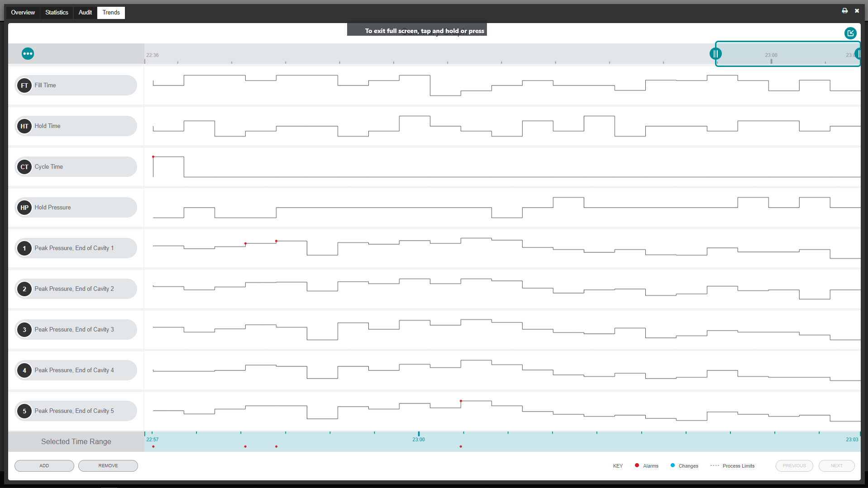Open the Audit tab

tap(85, 13)
